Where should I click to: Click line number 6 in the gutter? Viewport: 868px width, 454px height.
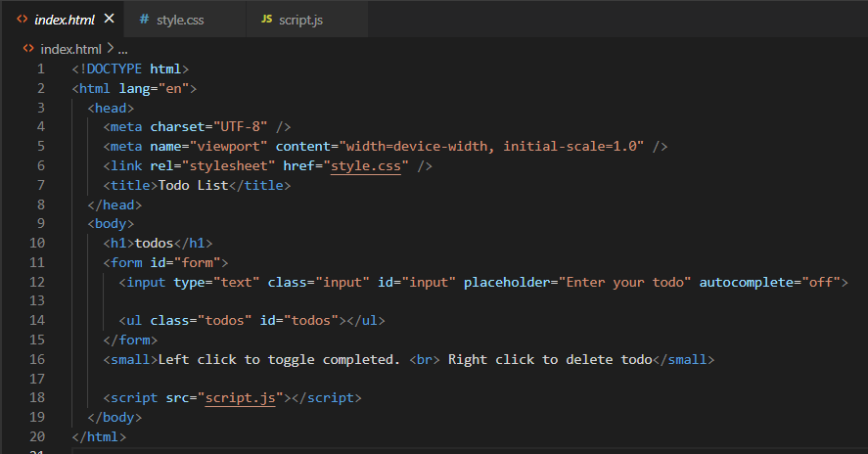40,166
